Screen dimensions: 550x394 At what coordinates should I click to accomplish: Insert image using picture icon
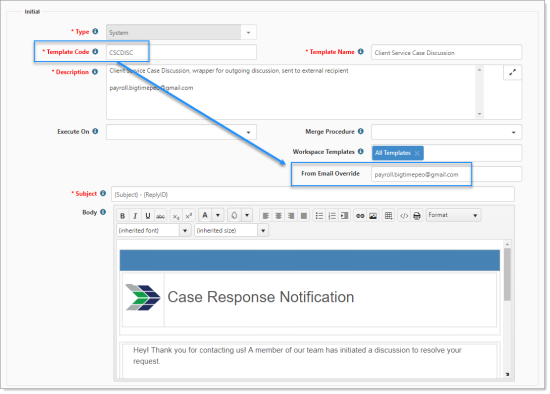pyautogui.click(x=373, y=216)
